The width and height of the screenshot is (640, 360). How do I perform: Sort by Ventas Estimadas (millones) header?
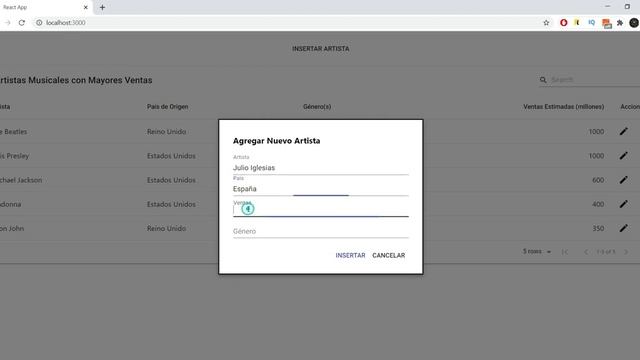pyautogui.click(x=563, y=107)
